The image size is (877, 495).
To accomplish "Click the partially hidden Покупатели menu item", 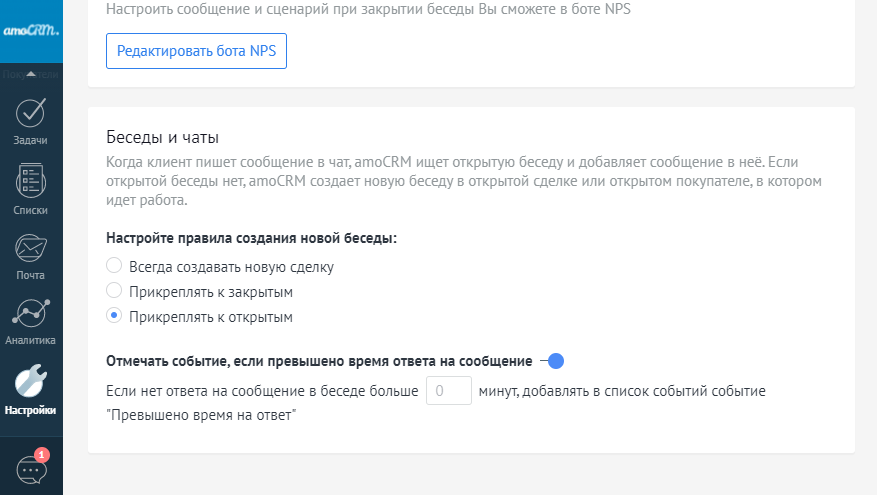I will click(31, 74).
